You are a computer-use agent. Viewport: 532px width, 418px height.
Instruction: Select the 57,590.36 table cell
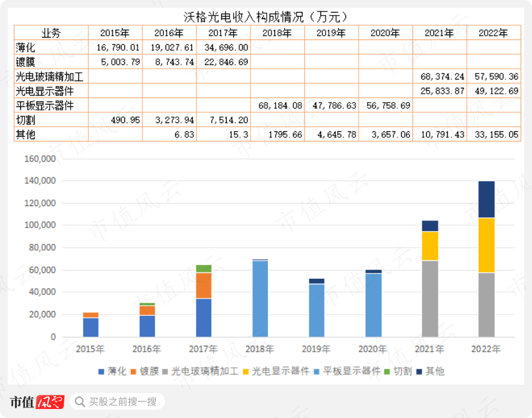click(x=494, y=76)
